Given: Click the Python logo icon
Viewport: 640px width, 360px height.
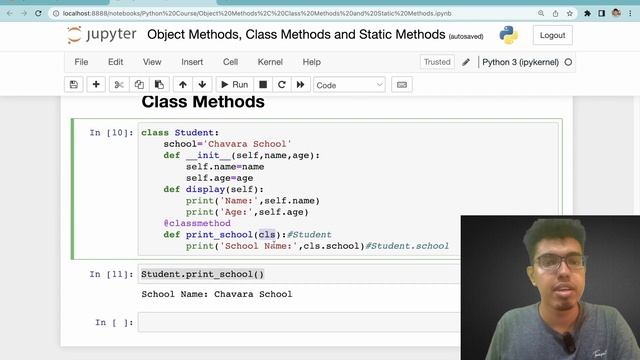Looking at the screenshot, I should tap(508, 35).
